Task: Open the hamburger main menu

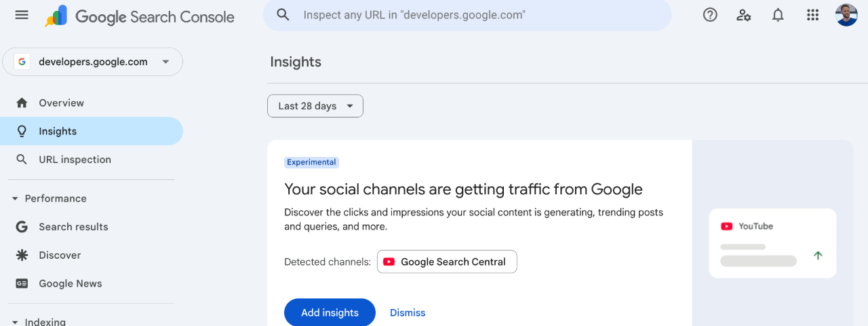Action: [22, 15]
